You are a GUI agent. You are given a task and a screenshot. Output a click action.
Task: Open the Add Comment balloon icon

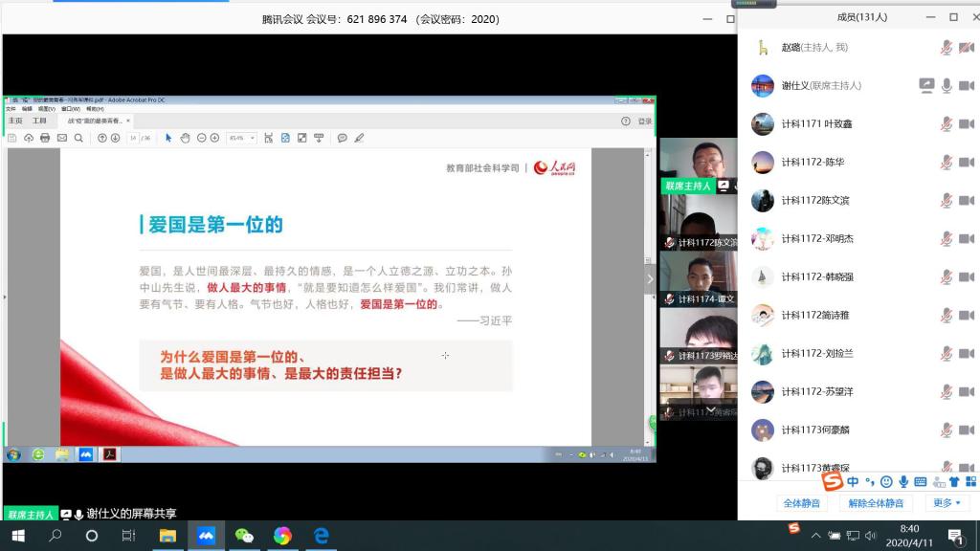pos(341,138)
